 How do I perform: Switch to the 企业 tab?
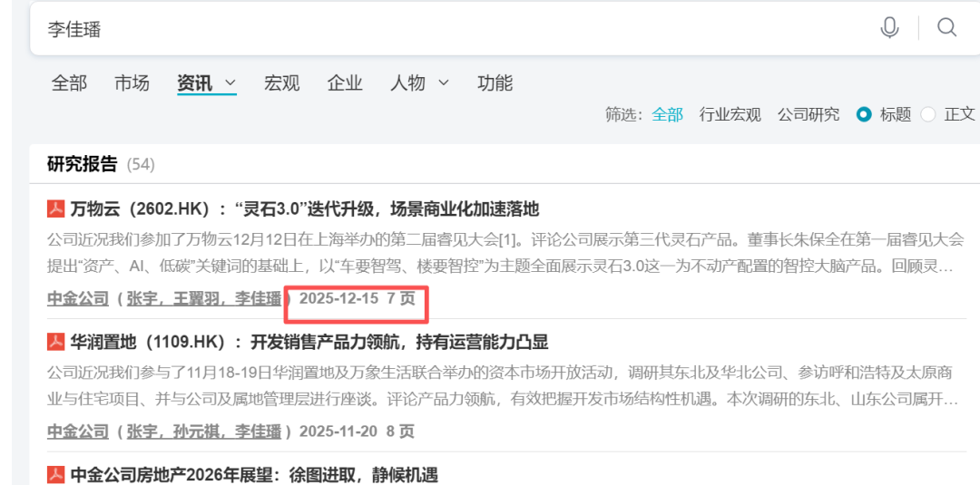click(345, 83)
